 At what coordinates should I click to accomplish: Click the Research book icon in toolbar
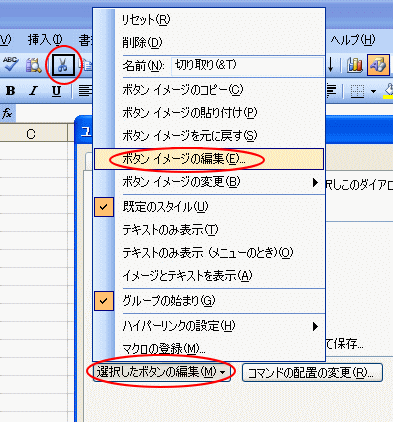click(33, 65)
